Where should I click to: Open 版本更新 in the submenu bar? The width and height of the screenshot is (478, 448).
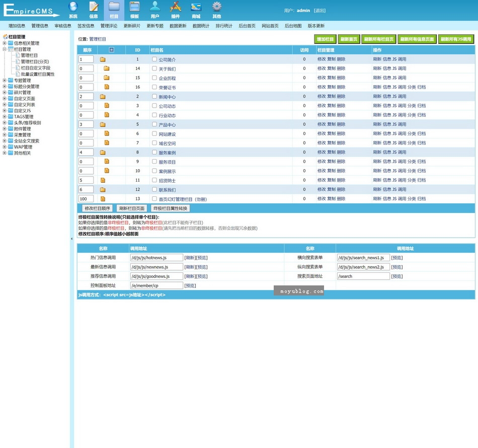coord(316,26)
